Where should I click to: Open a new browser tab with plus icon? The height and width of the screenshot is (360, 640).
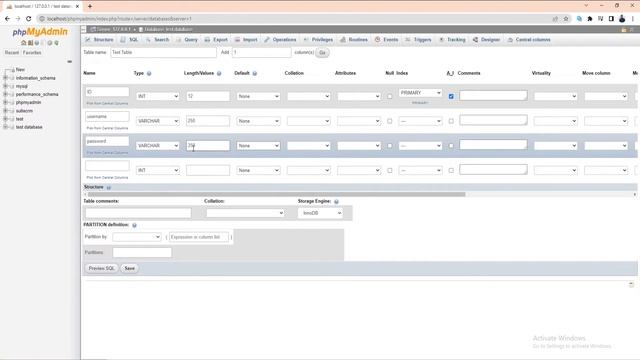tap(90, 6)
